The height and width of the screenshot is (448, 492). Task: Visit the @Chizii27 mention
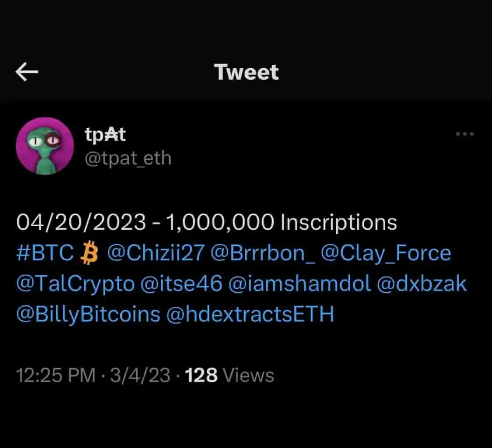(x=155, y=254)
